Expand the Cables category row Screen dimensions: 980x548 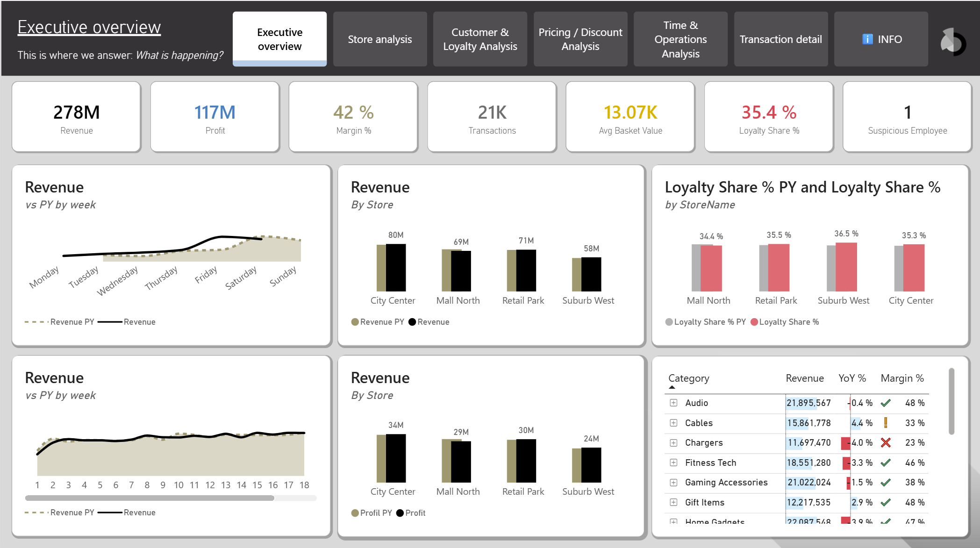[x=673, y=423]
